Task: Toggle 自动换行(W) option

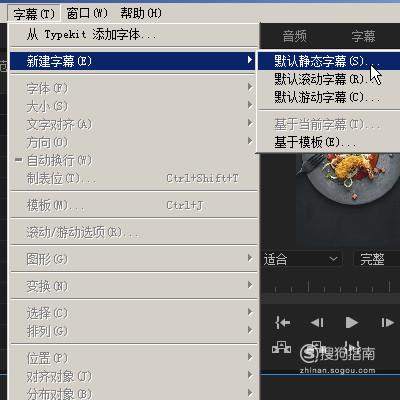Action: [x=134, y=160]
